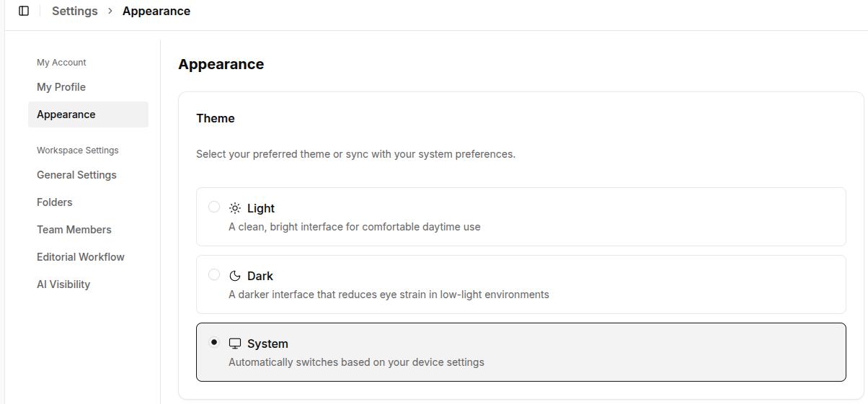Select Appearance in the settings sidebar

[x=66, y=115]
